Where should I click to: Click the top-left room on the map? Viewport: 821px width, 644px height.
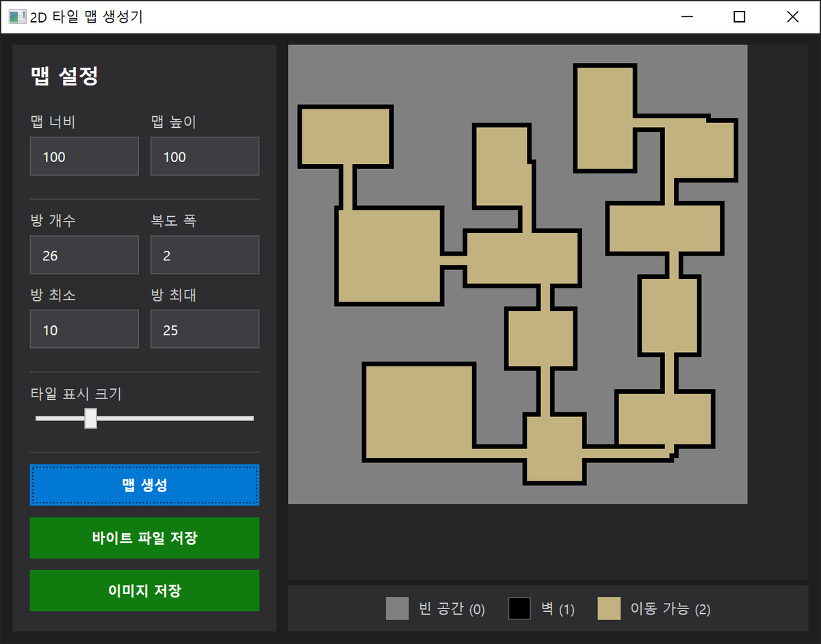(x=346, y=137)
